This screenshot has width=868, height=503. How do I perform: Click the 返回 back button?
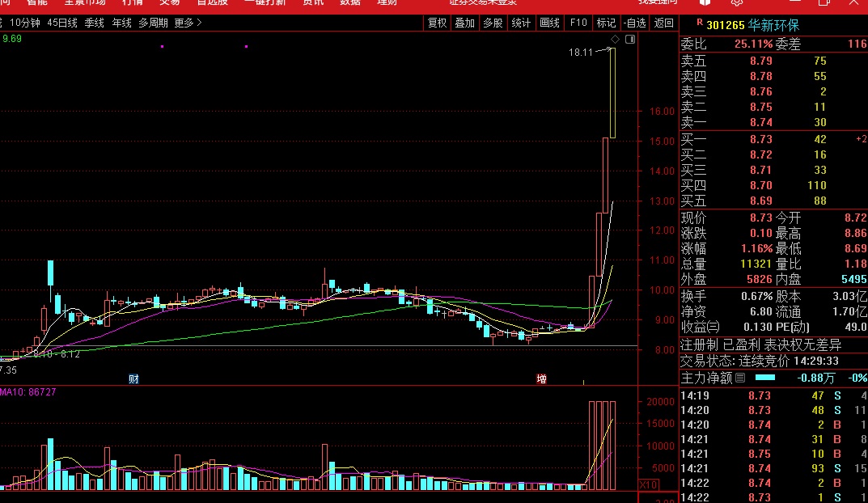point(663,23)
